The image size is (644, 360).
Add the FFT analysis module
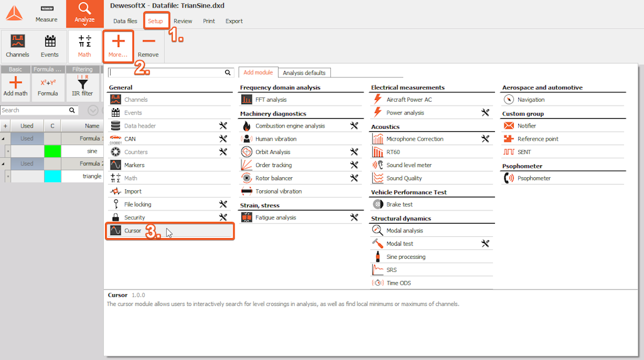[x=301, y=100]
